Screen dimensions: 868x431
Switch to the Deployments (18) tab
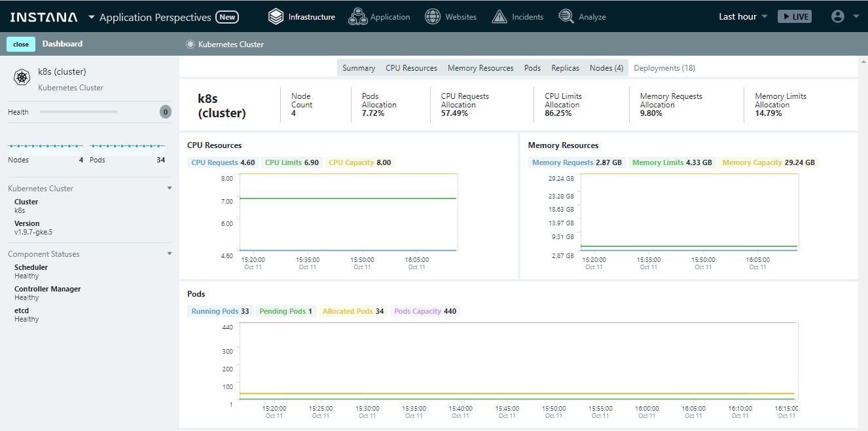(x=664, y=68)
